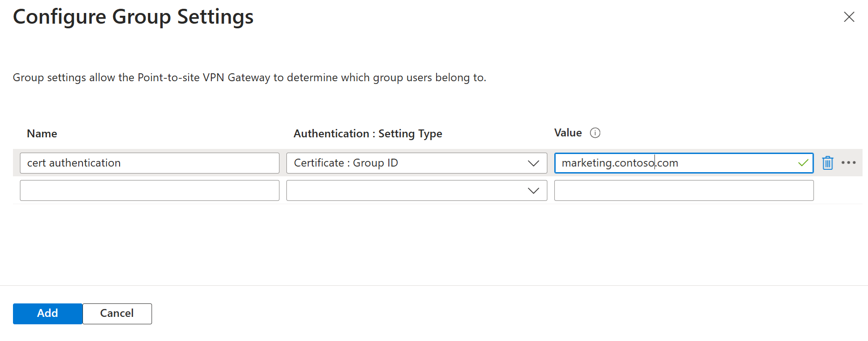The width and height of the screenshot is (868, 341).
Task: Focus the cert authentication name field
Action: click(x=149, y=163)
